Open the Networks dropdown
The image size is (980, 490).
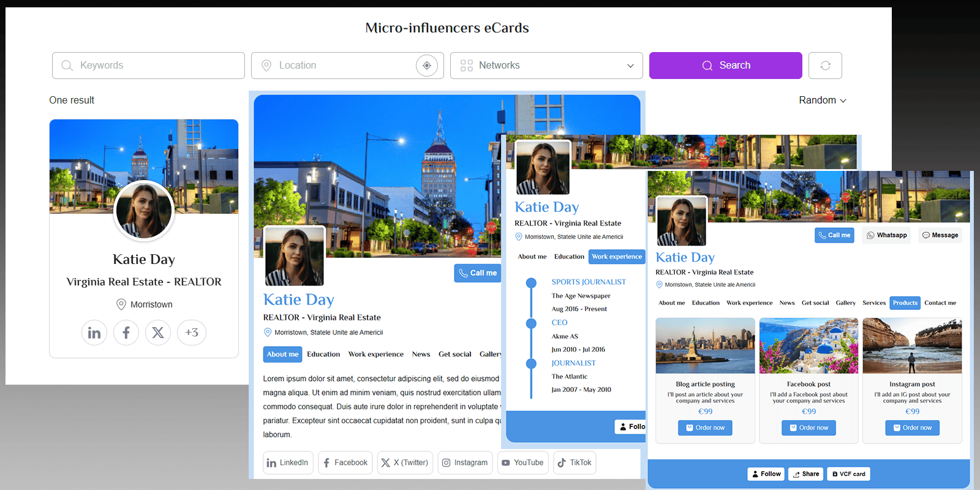coord(546,66)
